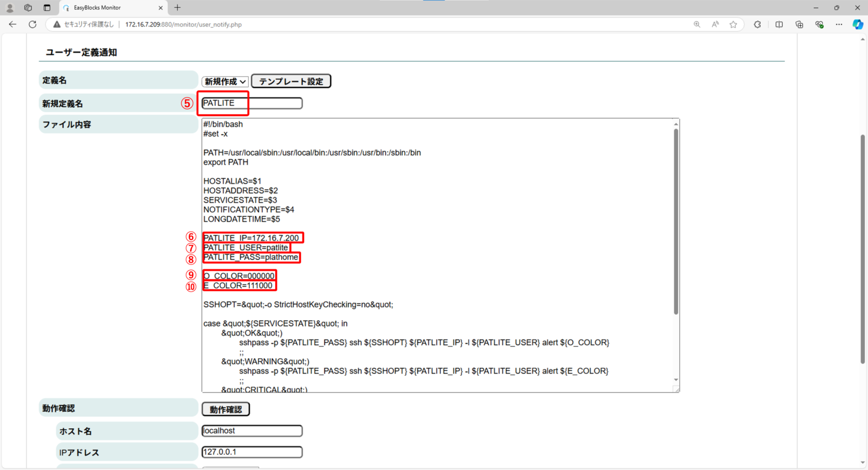Viewport: 868px width, 470px height.
Task: Refresh the user_notify.php page
Action: tap(32, 24)
